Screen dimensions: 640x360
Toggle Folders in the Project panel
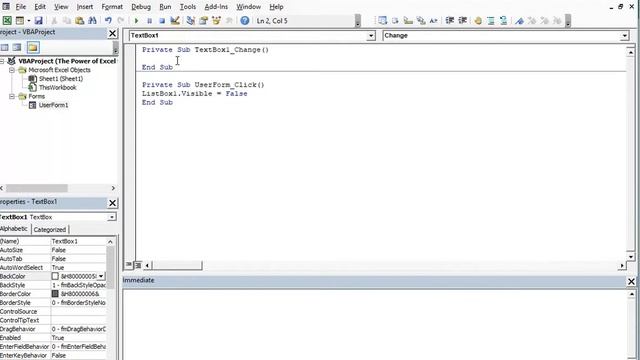(33, 47)
